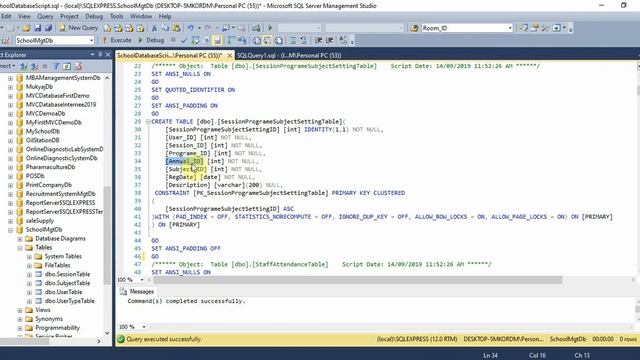
Task: Select the OilStationDB database
Action: [x=42, y=140]
